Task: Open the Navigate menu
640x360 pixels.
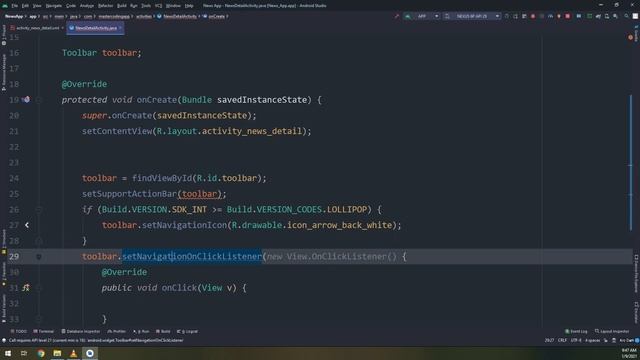Action: click(53, 6)
